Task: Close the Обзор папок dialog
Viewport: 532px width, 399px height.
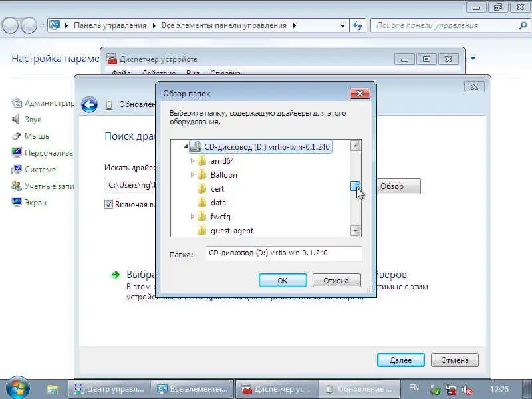Action: 360,93
